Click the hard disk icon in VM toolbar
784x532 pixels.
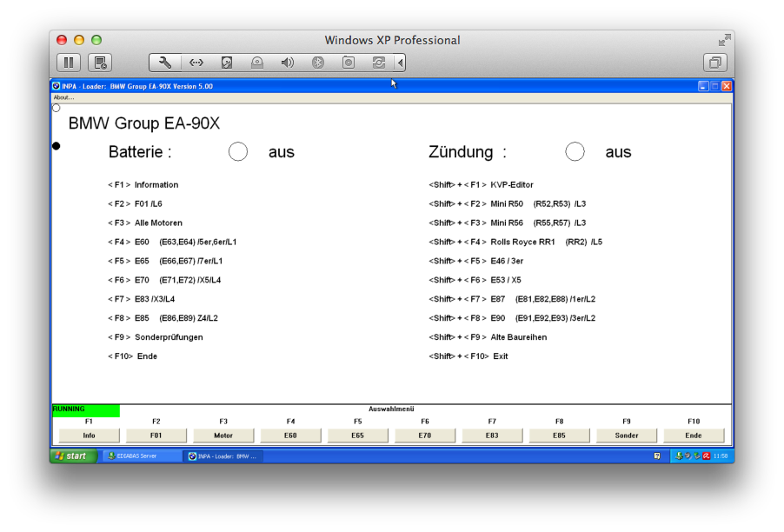pos(227,63)
